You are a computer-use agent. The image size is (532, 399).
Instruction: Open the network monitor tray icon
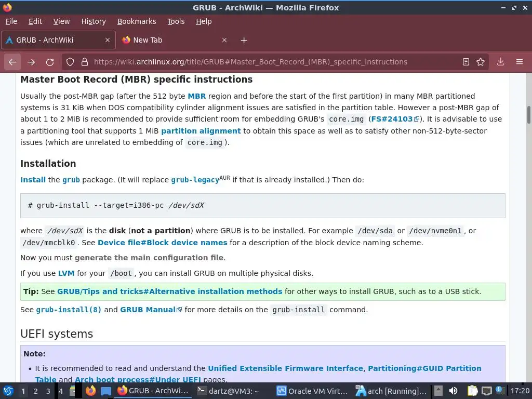[x=486, y=391]
